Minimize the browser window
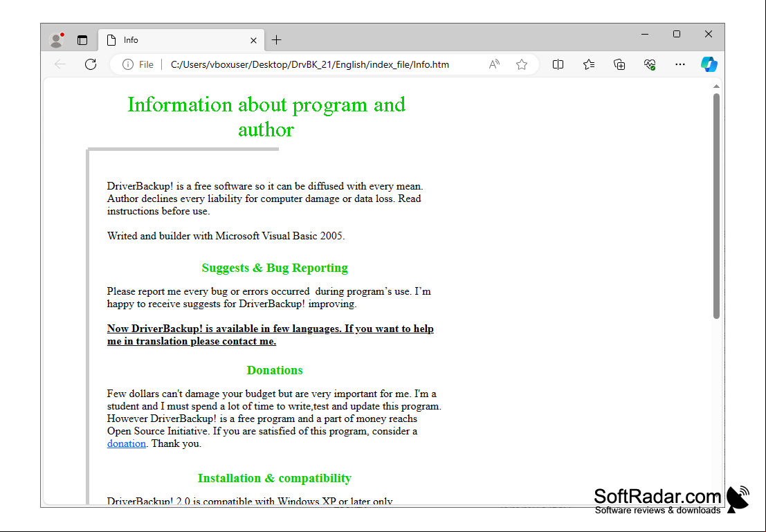 (645, 34)
